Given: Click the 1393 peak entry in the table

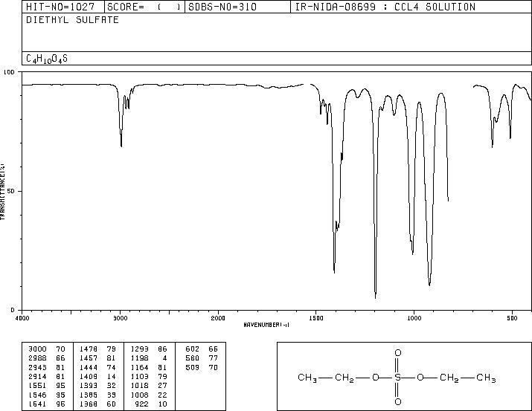Looking at the screenshot, I should [x=97, y=386].
